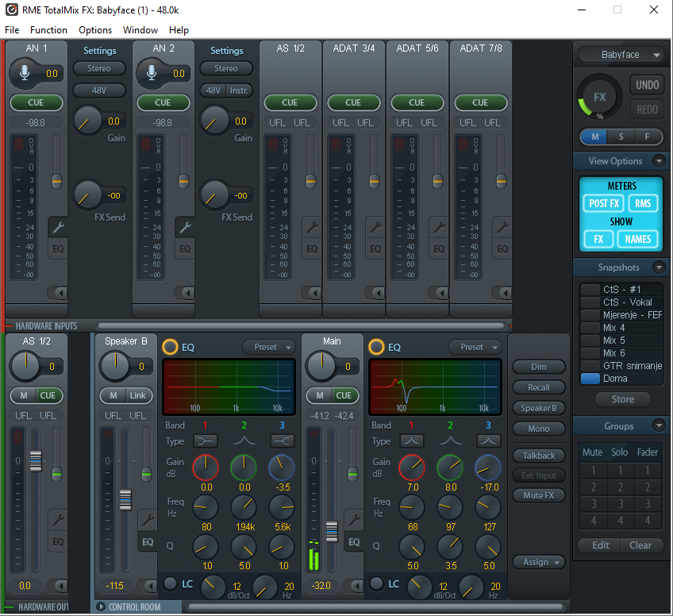Collapse Main output channel arrow
This screenshot has width=673, height=616.
[354, 586]
